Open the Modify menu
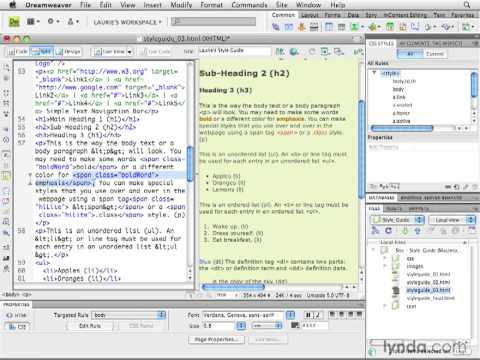The image size is (480, 360). (x=181, y=5)
